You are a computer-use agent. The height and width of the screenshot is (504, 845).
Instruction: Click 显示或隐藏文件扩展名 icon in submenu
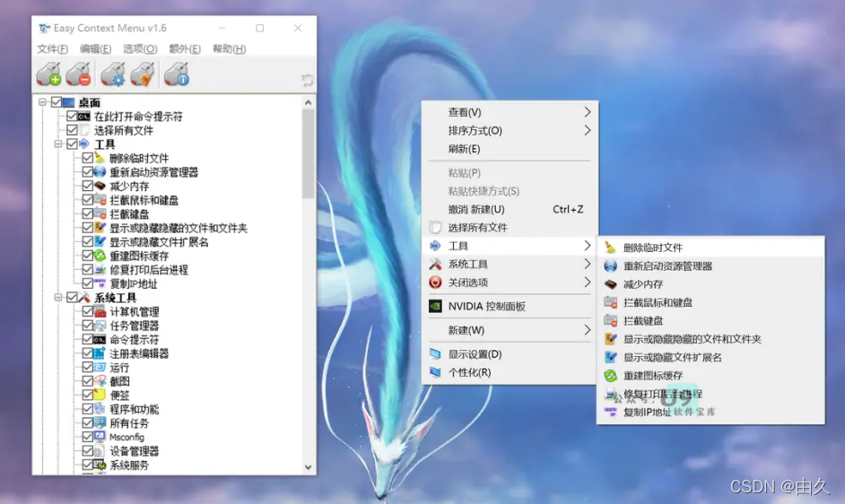(x=610, y=358)
